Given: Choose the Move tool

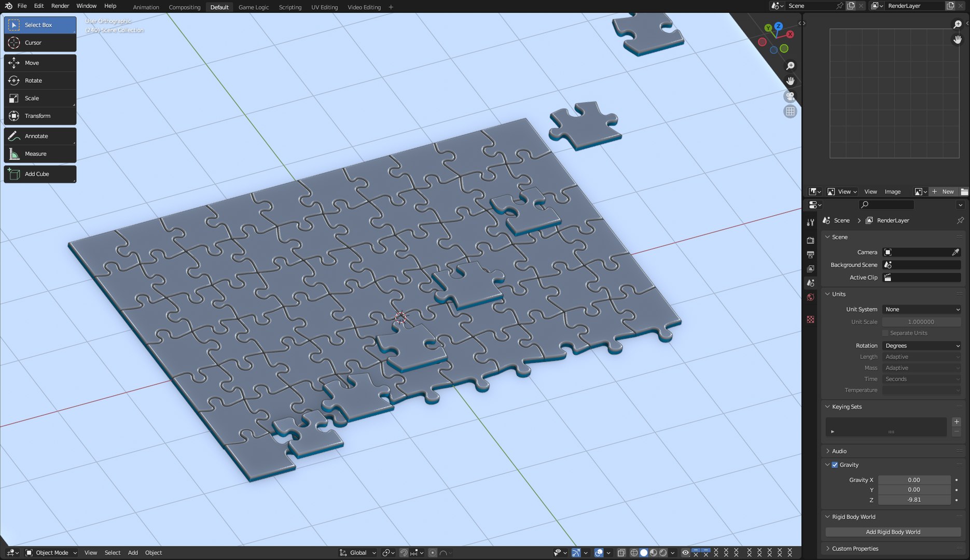Looking at the screenshot, I should 40,63.
